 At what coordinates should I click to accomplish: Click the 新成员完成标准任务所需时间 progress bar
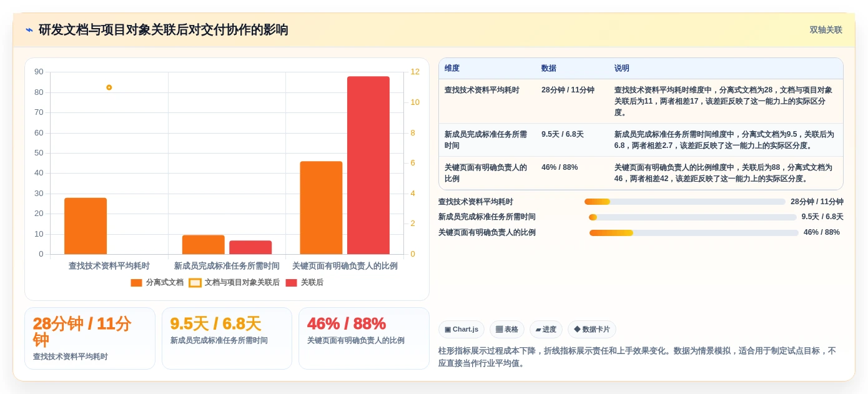click(693, 217)
